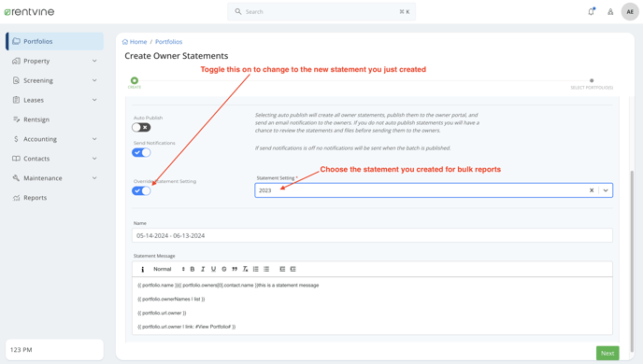
Task: Click the search magnifier icon
Action: click(x=237, y=11)
